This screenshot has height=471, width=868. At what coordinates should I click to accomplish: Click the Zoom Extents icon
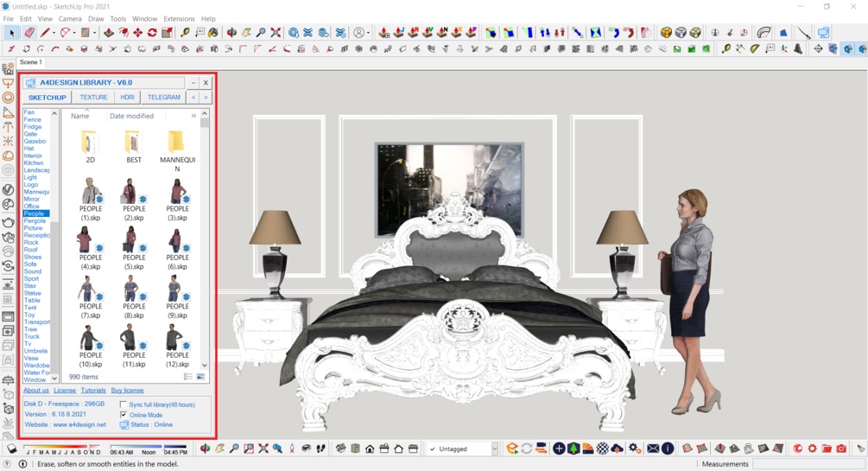(276, 33)
